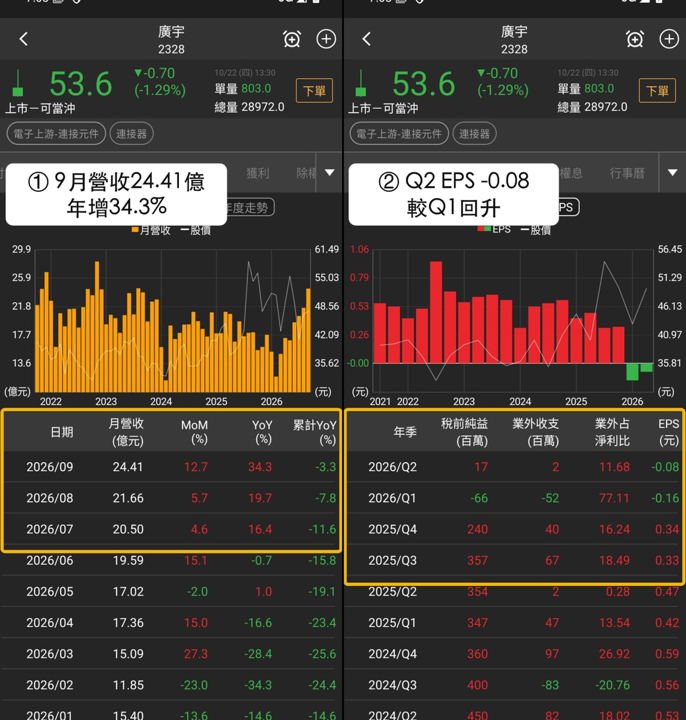The image size is (686, 720).
Task: Switch to the 權息 tab on right screen
Action: click(x=571, y=173)
